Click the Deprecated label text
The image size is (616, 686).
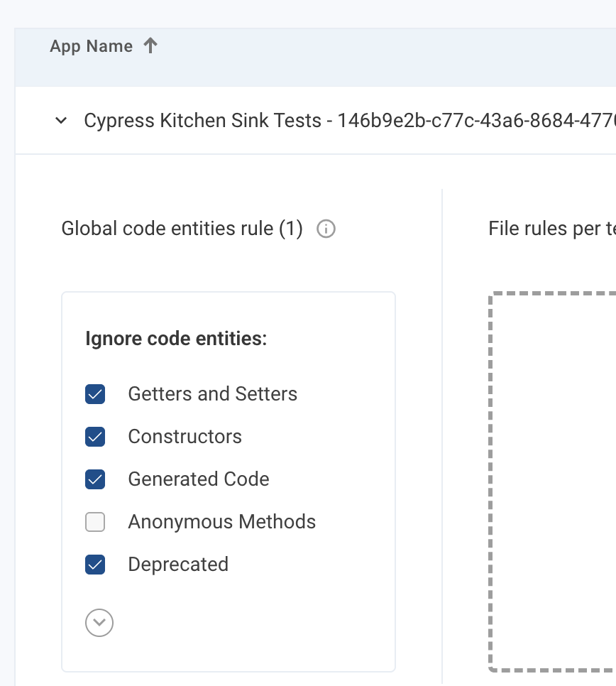click(178, 565)
